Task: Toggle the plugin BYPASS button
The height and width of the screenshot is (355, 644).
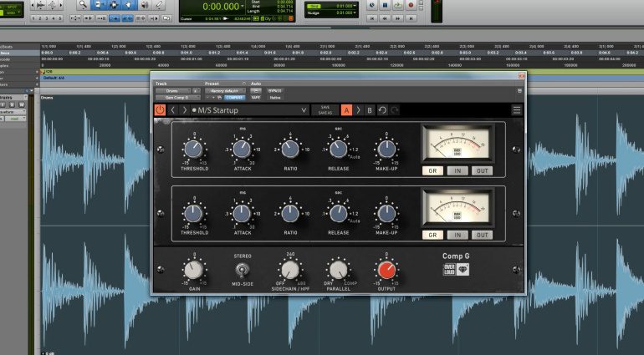Action: tap(275, 91)
